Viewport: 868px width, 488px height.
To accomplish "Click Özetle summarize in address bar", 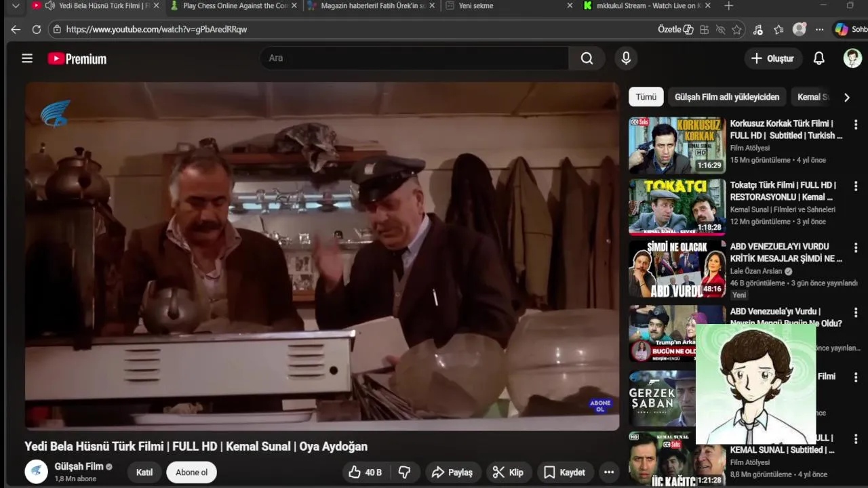I will click(x=675, y=29).
